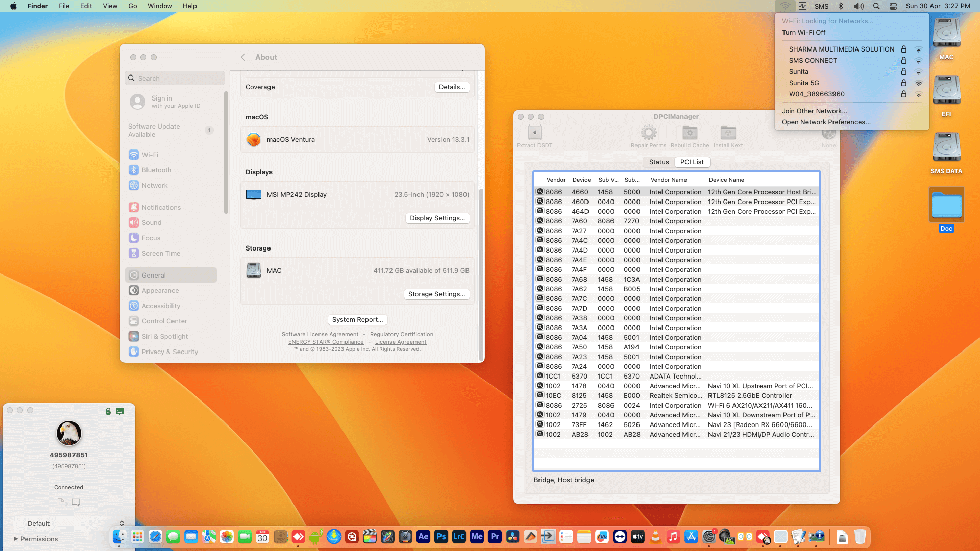
Task: Open Final Cut Pro from the Dock
Action: click(370, 537)
